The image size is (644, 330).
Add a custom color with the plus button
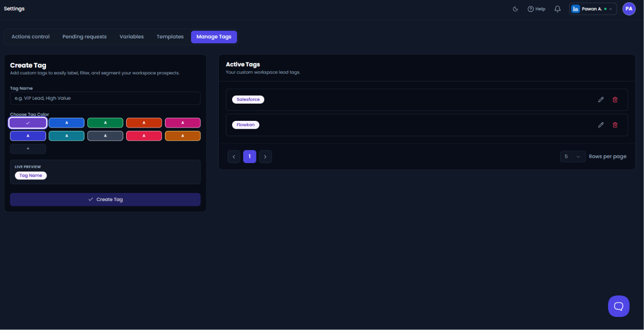tap(28, 149)
